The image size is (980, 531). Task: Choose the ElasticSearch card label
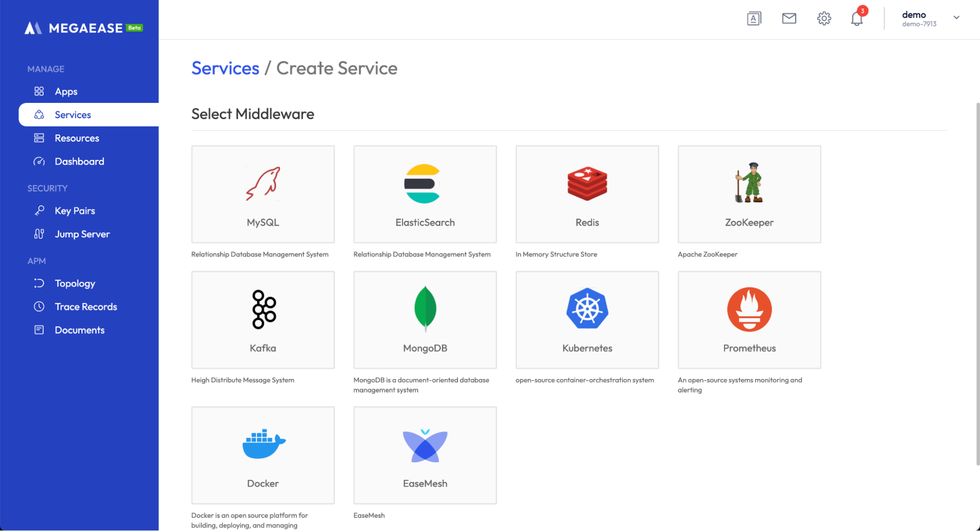tap(425, 223)
